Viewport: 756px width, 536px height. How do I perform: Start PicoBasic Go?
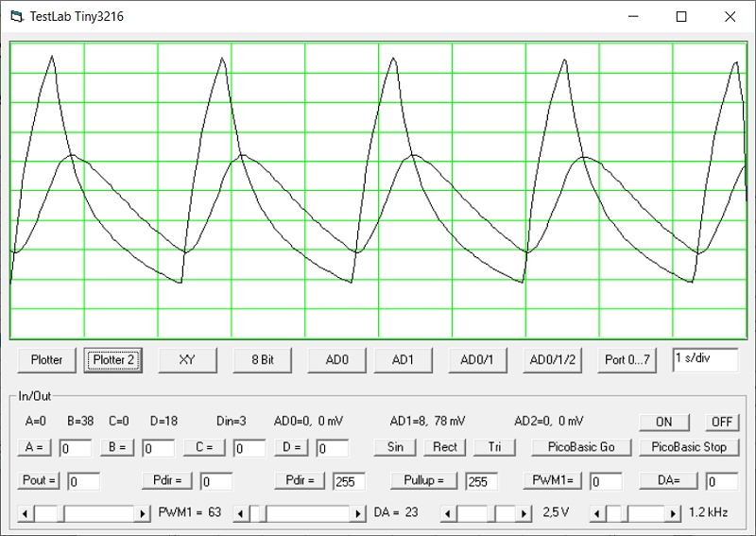point(579,447)
